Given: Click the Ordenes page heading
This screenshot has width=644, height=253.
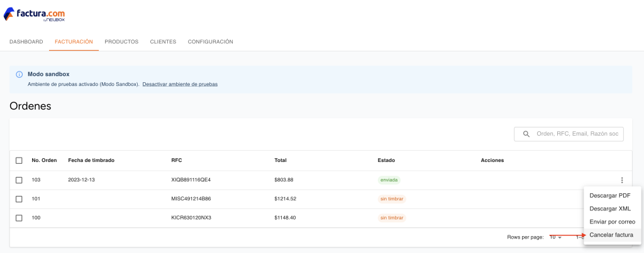Looking at the screenshot, I should click(x=30, y=106).
